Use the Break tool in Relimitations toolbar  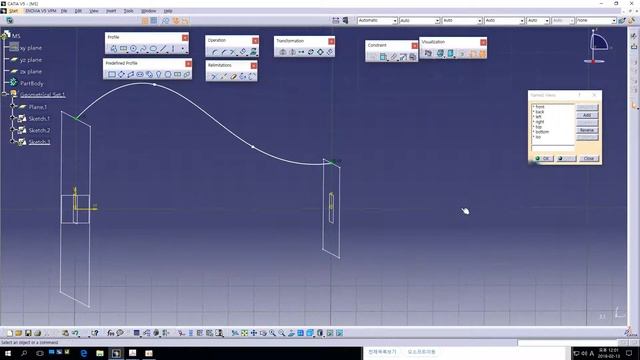tap(223, 76)
